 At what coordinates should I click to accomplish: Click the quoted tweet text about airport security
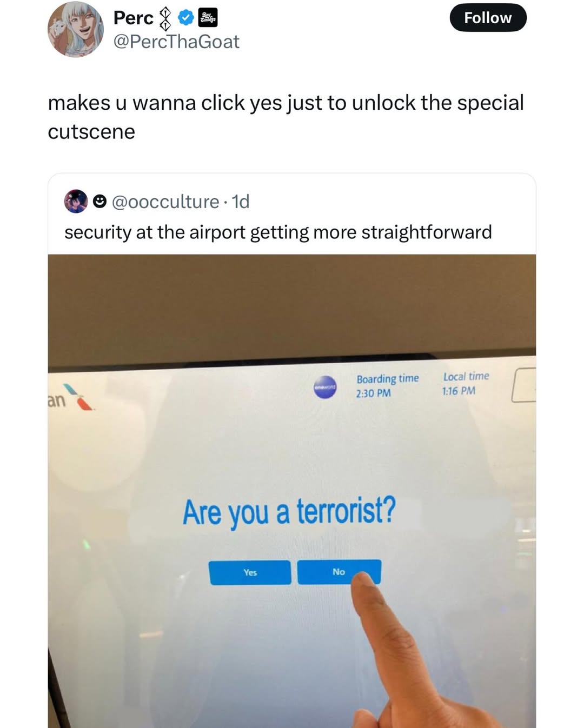278,232
